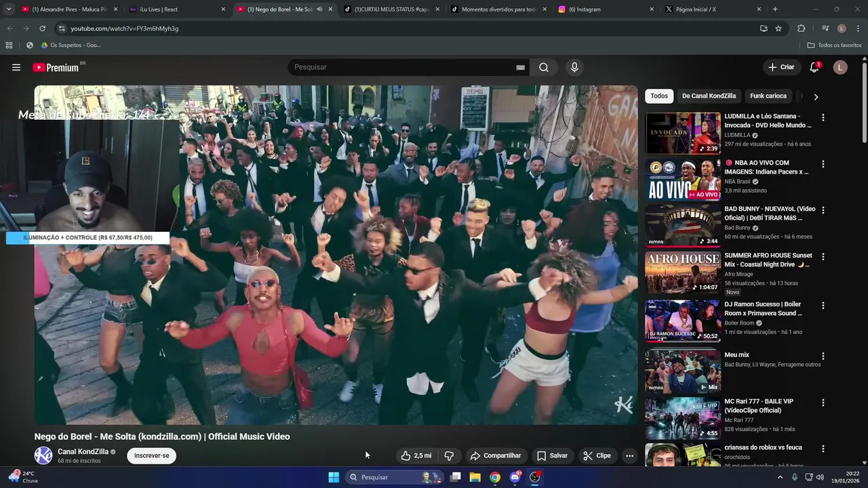This screenshot has height=488, width=868.
Task: Open options menu for NBA AO VIVO video
Action: (x=823, y=164)
